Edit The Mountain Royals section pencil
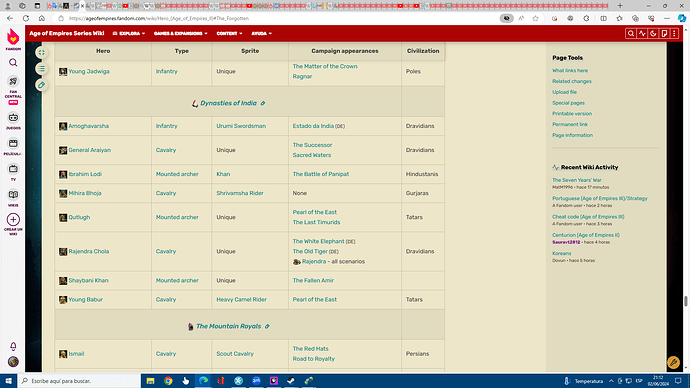 click(x=267, y=326)
